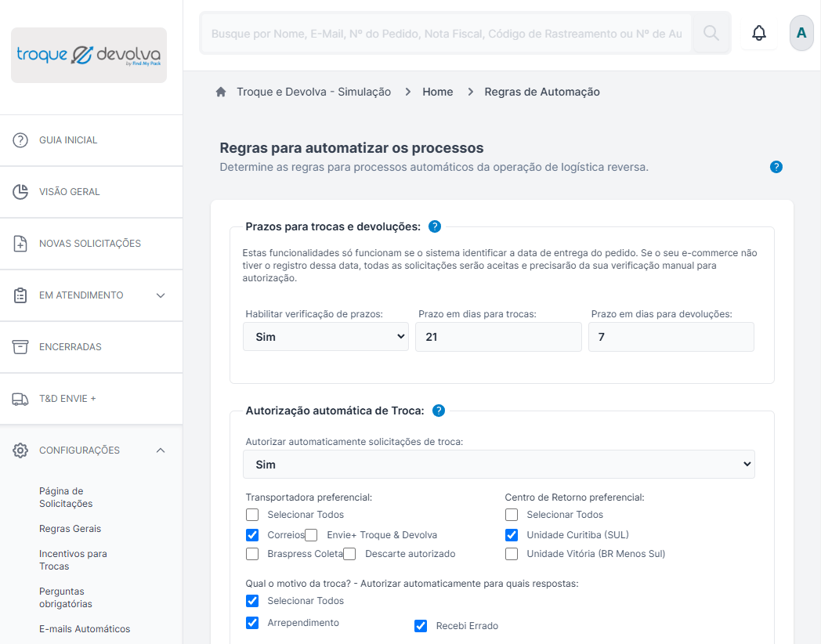Click the Visão Geral pie chart icon
Screen dimensions: 821x644
coord(20,191)
